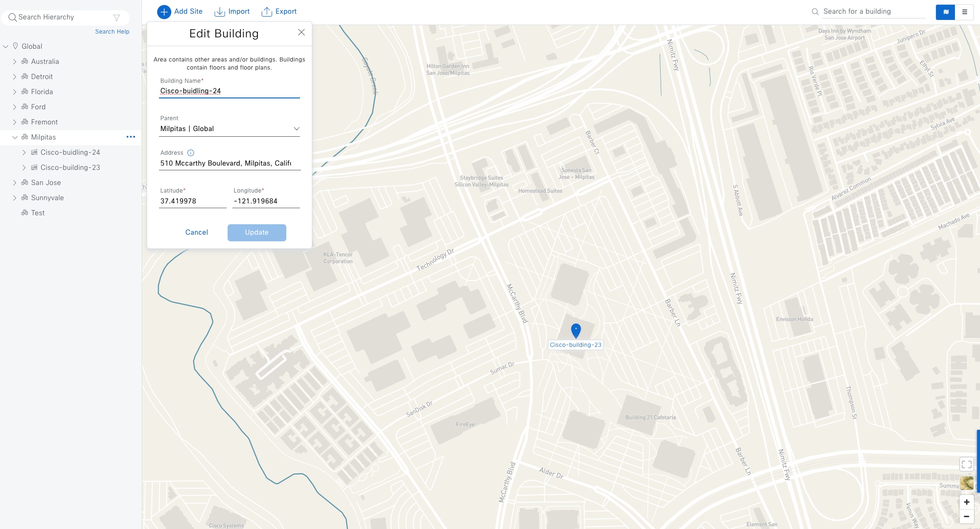Screen dimensions: 980x529
Task: Click the info icon beside Address
Action: pyautogui.click(x=191, y=152)
